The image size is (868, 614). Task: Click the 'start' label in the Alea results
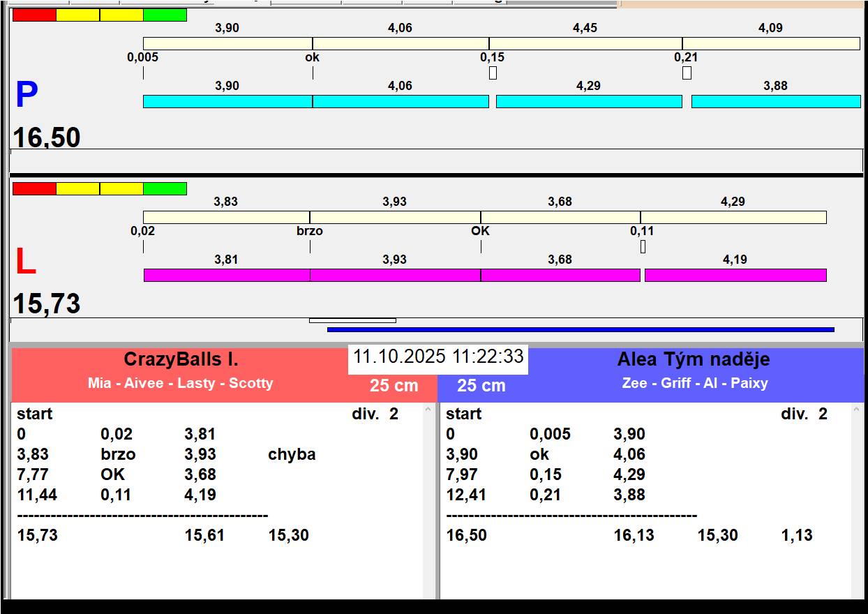pyautogui.click(x=464, y=414)
